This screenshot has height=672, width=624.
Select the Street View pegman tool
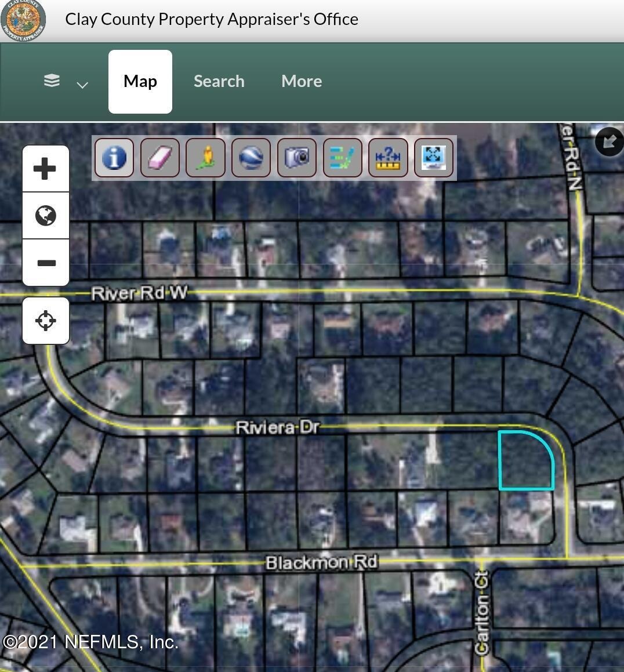(x=205, y=158)
